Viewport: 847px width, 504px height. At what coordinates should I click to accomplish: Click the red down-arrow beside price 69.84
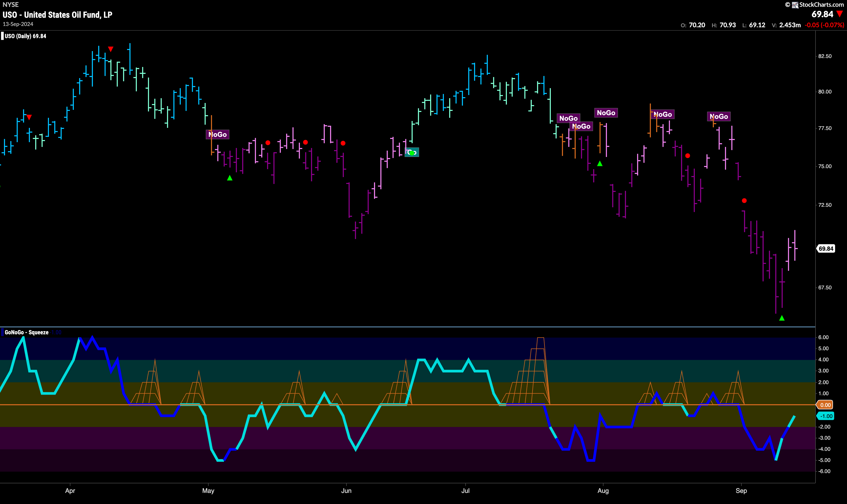point(840,14)
